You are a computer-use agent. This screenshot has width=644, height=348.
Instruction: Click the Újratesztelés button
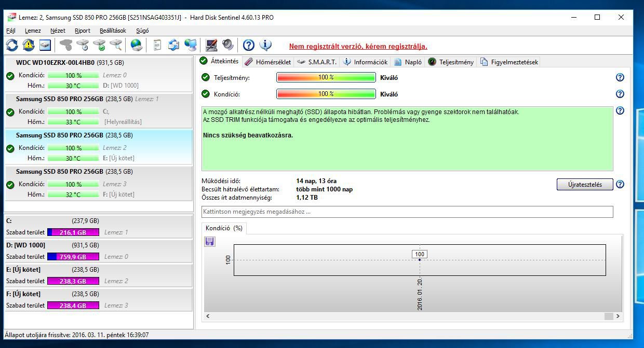[x=585, y=185]
